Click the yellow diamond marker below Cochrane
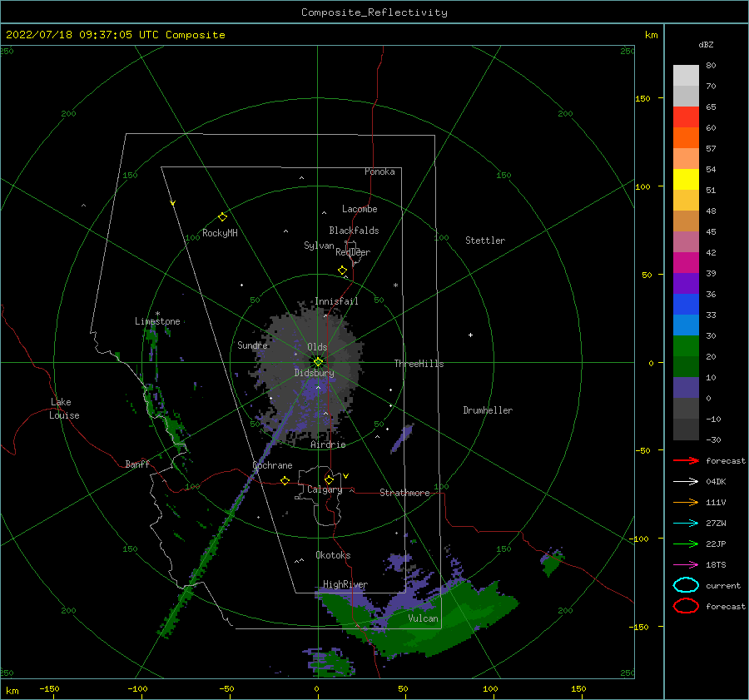Screen dimensions: 749x700 tap(285, 480)
